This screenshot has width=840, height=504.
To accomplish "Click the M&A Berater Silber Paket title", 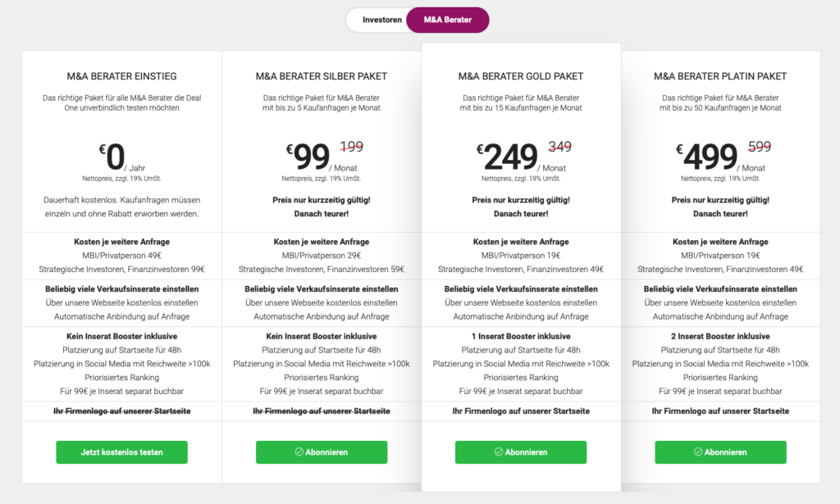I will [x=322, y=76].
